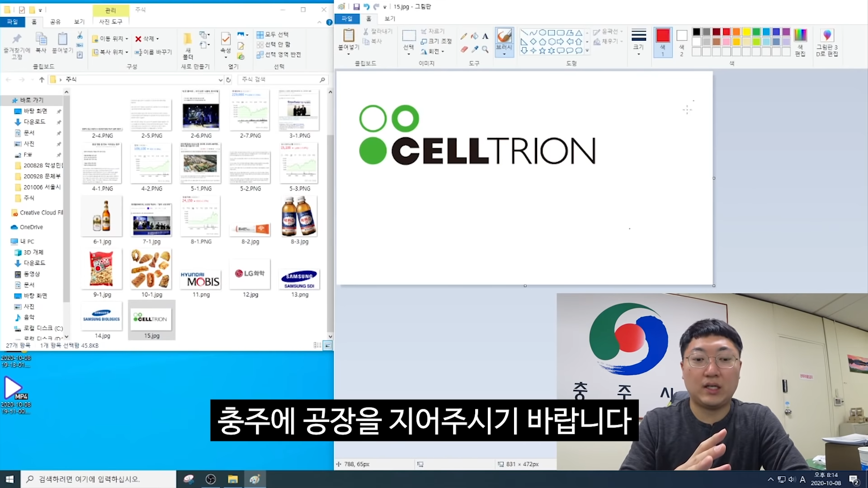Choose the diagonal line shape
868x488 pixels.
pos(524,33)
